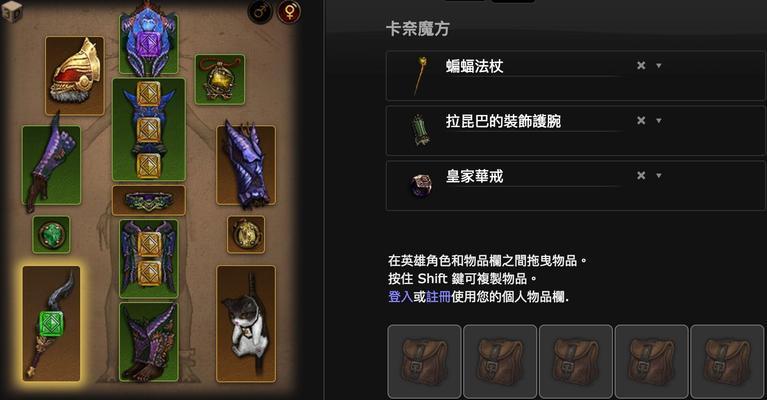Select the black-and-white cat off-hand item
The width and height of the screenshot is (767, 400).
click(246, 324)
